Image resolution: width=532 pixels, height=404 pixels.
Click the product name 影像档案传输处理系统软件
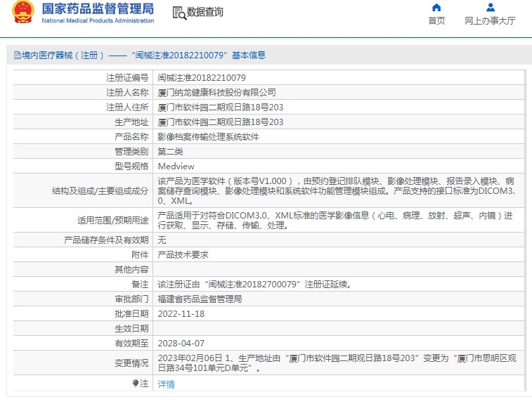tap(208, 137)
